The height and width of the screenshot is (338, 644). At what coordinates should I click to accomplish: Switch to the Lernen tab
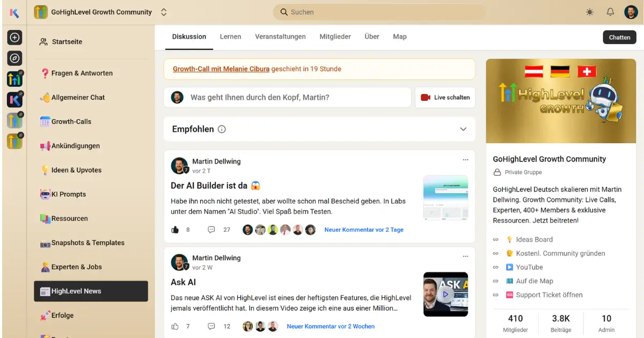click(230, 36)
